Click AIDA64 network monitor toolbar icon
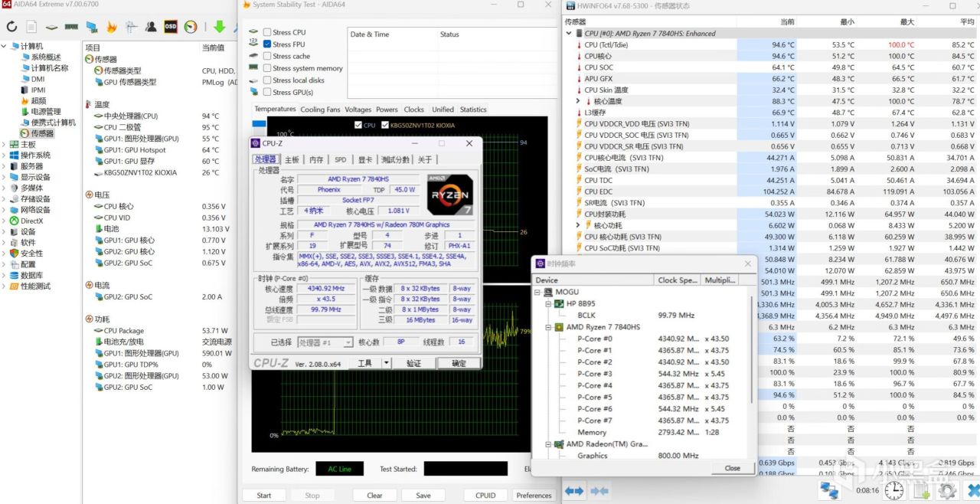This screenshot has width=980, height=504. pyautogui.click(x=91, y=27)
